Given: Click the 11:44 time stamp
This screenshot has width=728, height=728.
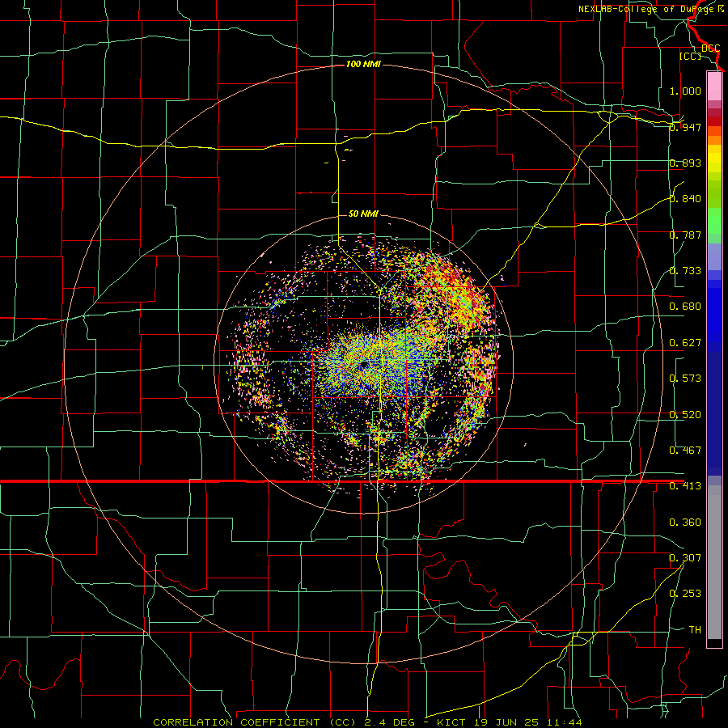Looking at the screenshot, I should coord(564,722).
